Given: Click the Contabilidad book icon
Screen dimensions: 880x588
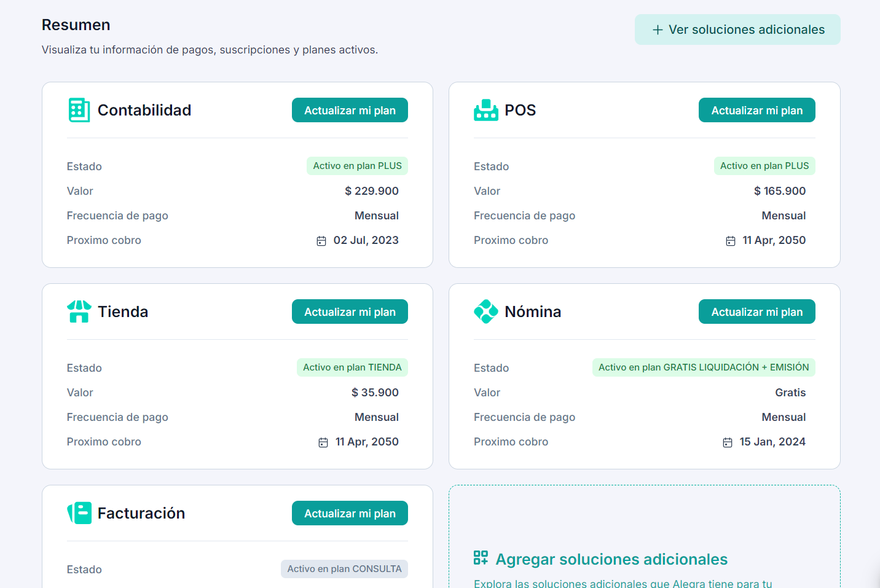Looking at the screenshot, I should click(x=79, y=110).
